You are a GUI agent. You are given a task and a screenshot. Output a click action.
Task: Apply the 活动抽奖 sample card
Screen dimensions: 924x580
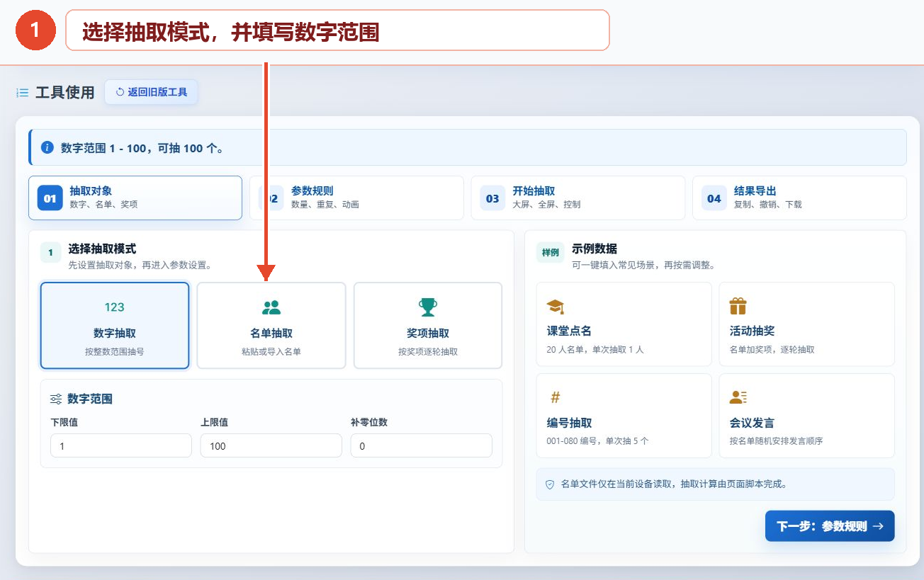pos(806,324)
